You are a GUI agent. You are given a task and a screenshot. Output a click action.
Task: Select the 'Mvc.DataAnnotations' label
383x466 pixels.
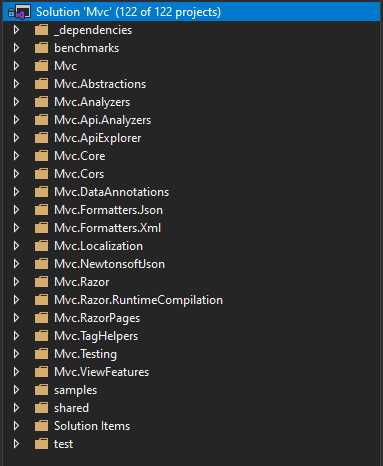point(111,192)
